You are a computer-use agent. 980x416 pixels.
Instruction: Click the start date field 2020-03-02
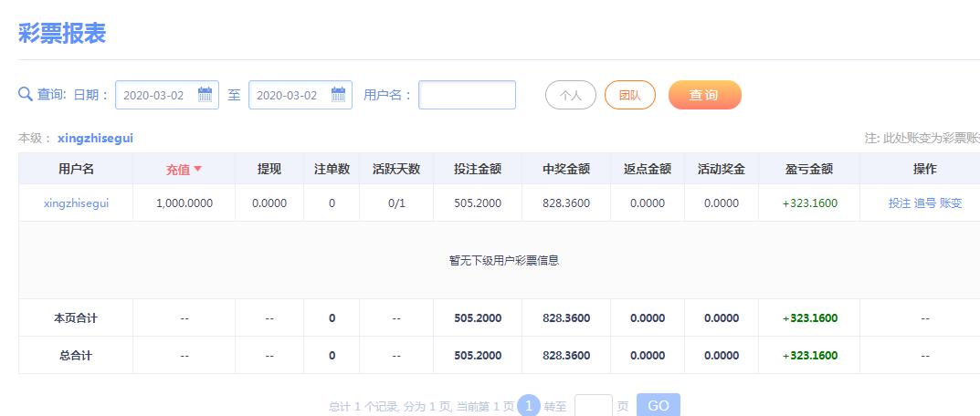(x=167, y=95)
